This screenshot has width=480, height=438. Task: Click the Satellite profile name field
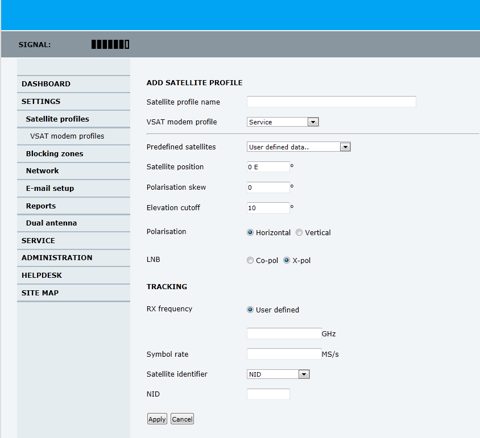coord(331,102)
